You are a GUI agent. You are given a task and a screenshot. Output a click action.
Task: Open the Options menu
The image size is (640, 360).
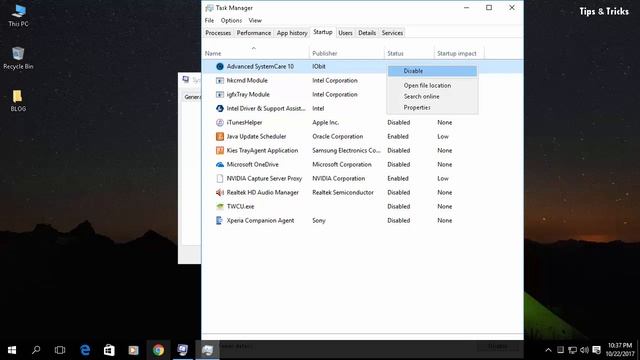click(231, 20)
